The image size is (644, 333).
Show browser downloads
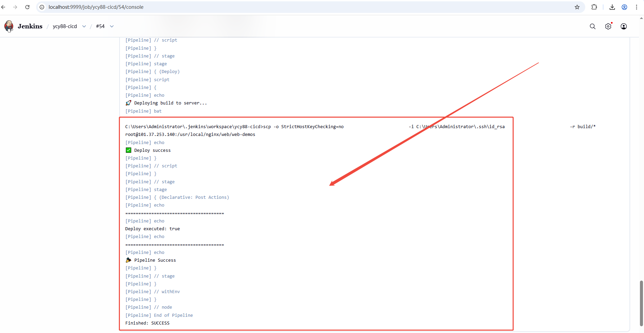pos(612,7)
